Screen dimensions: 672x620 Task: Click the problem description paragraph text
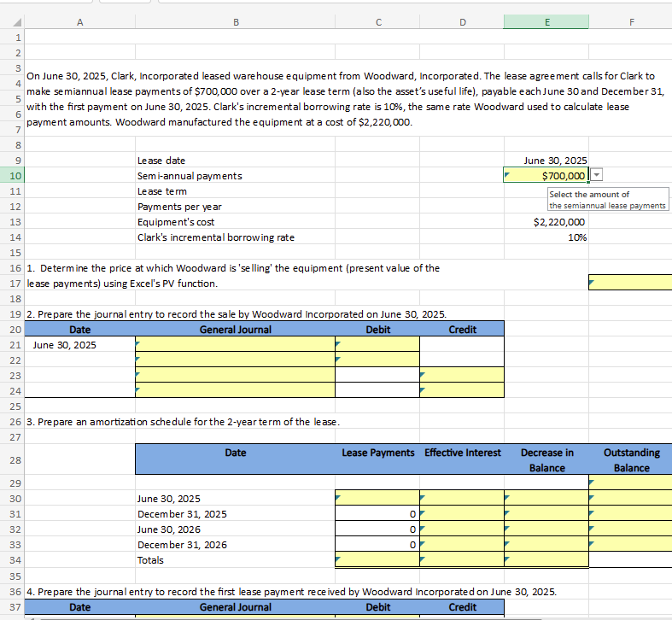pos(345,99)
